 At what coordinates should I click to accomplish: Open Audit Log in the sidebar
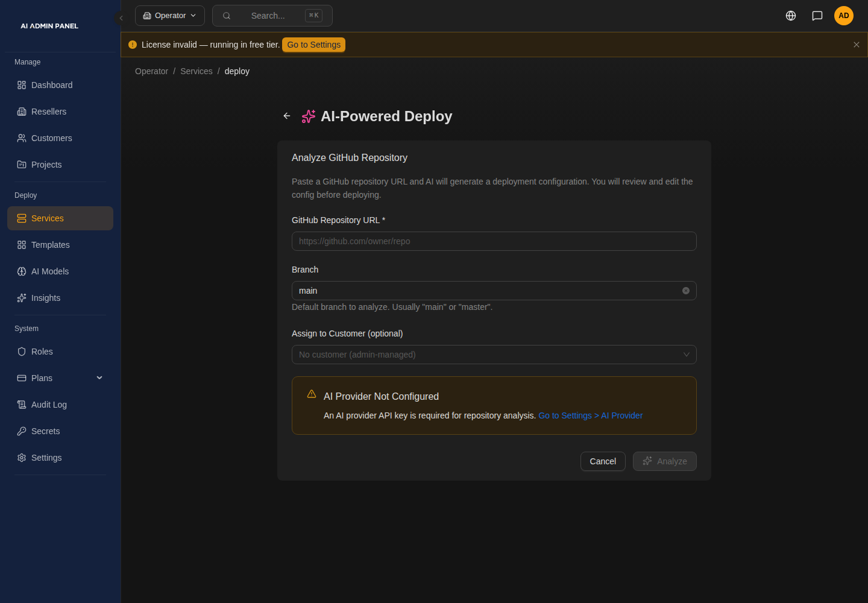tap(60, 405)
